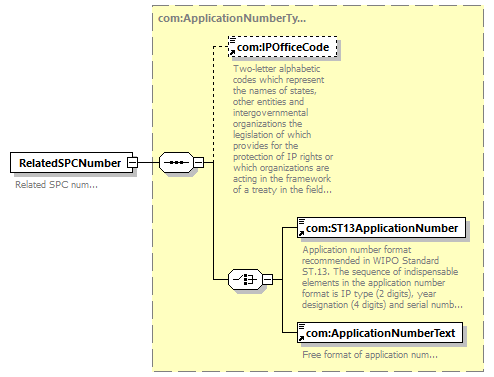Select the com:ST13ApplicationNumber element
This screenshot has height=377, width=494.
tap(381, 228)
